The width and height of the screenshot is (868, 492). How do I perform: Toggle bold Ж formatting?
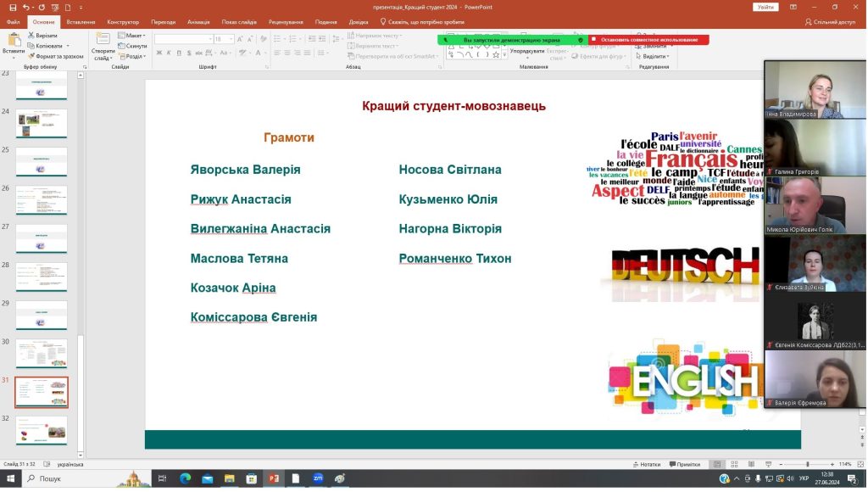159,53
